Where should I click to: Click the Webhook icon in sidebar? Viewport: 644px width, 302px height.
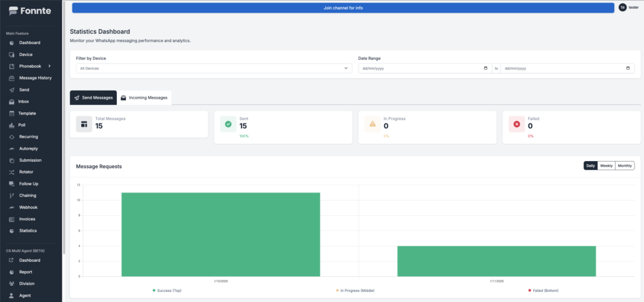pyautogui.click(x=12, y=207)
